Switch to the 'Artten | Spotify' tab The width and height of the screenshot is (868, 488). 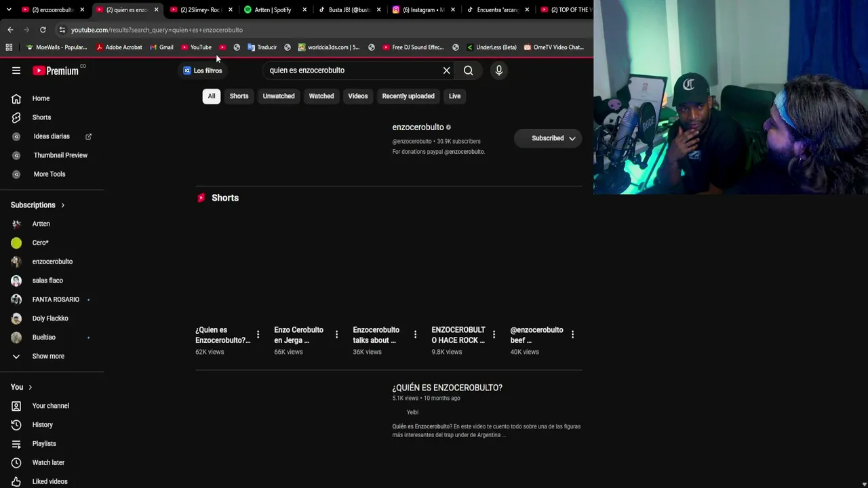(x=274, y=10)
